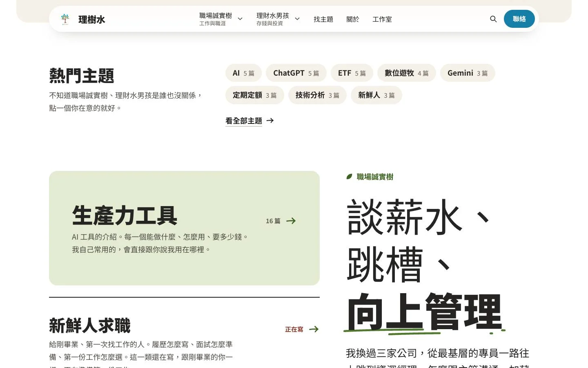588x368 pixels.
Task: Go to 找主題 in navigation
Action: coord(323,19)
